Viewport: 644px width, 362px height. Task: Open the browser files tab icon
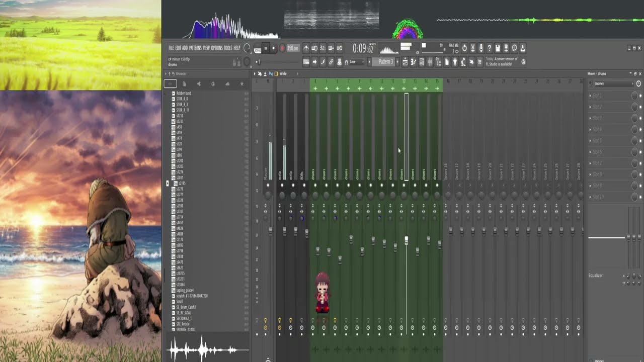coord(184,84)
